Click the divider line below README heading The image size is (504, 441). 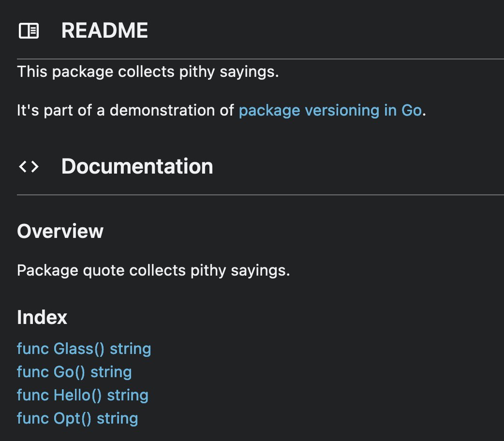click(260, 59)
